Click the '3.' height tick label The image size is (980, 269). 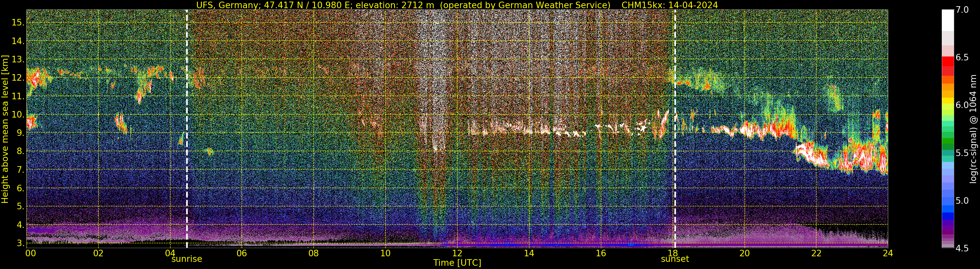[x=20, y=243]
